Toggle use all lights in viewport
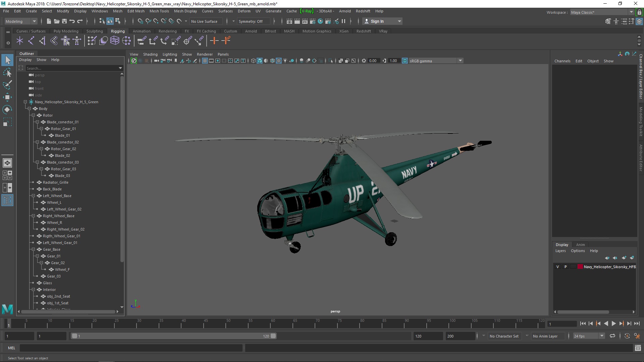Image resolution: width=644 pixels, height=362 pixels. pos(285,61)
